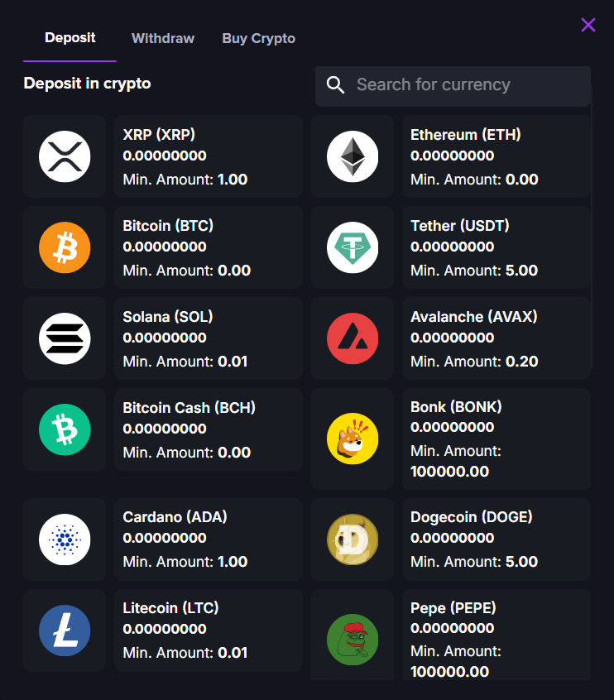Click the Tether USDT logo
614x700 pixels.
coord(353,247)
